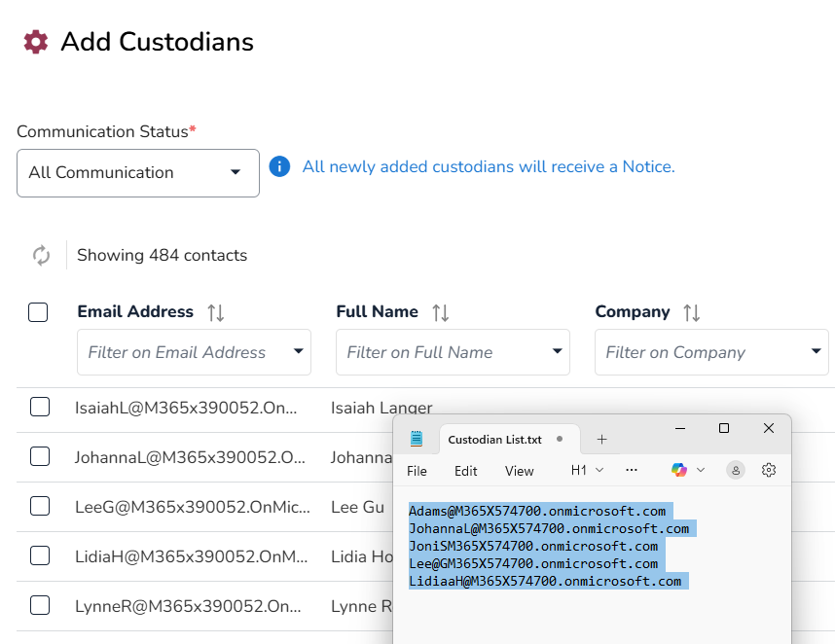Click Notepad account profile icon

[x=736, y=470]
